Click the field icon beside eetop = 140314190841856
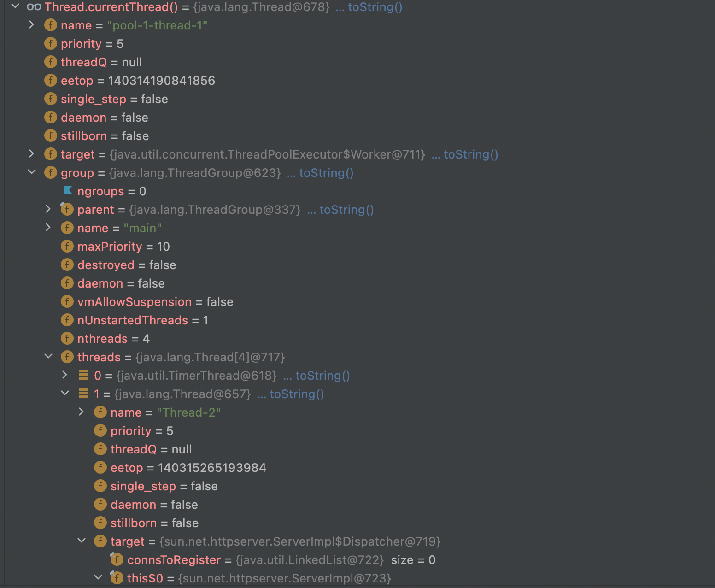The width and height of the screenshot is (715, 588). coord(51,81)
